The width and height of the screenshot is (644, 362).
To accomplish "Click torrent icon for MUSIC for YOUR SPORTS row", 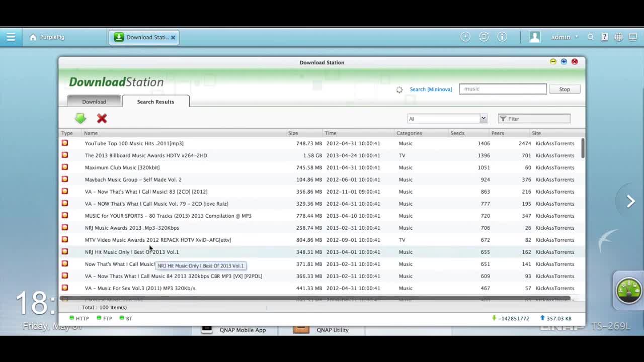I will (x=65, y=215).
